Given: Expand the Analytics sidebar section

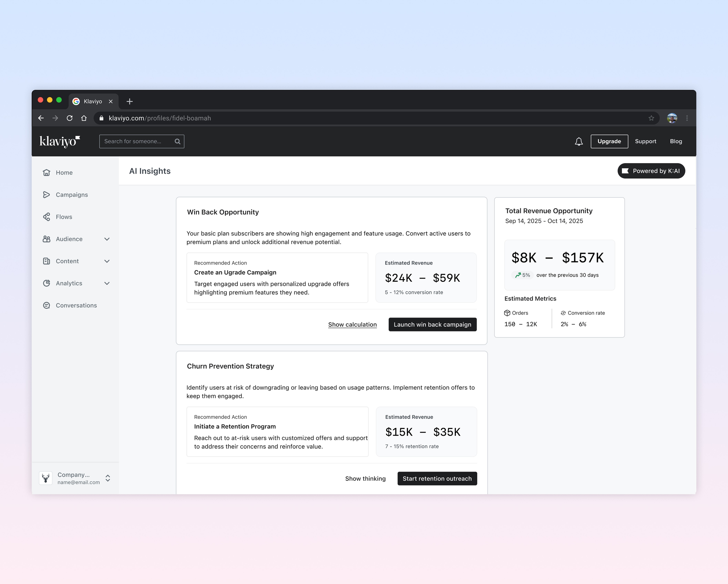Looking at the screenshot, I should [x=107, y=283].
